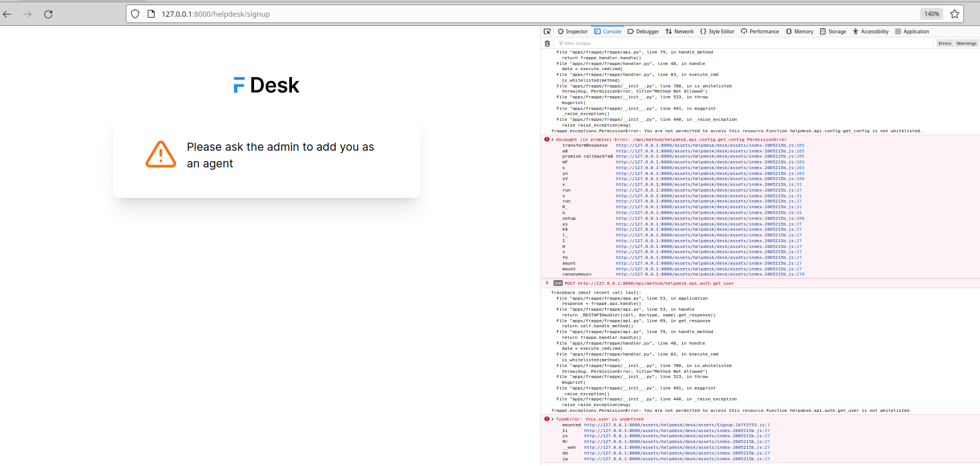Open the <anonymous> frame source link
This screenshot has width=980, height=466.
[x=710, y=274]
